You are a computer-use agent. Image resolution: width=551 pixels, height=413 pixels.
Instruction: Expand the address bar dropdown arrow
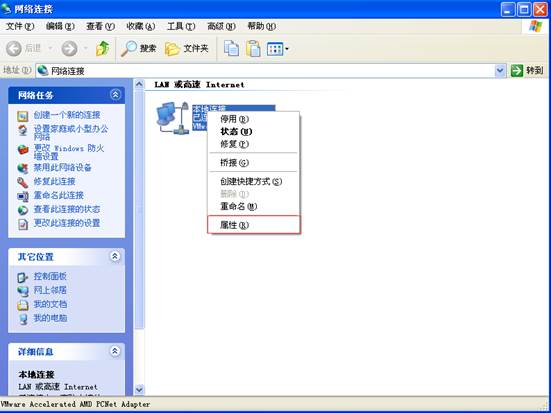coord(500,71)
